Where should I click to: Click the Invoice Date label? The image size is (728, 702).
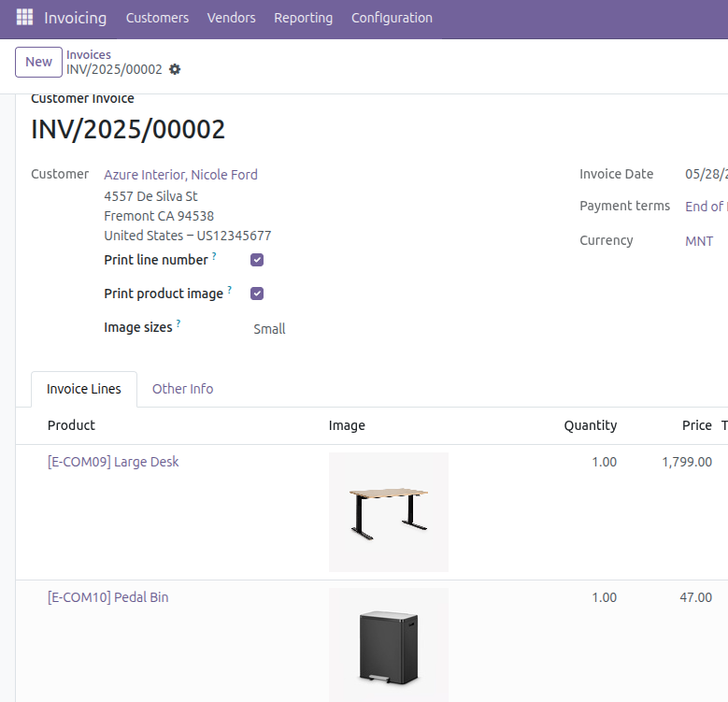pos(616,174)
